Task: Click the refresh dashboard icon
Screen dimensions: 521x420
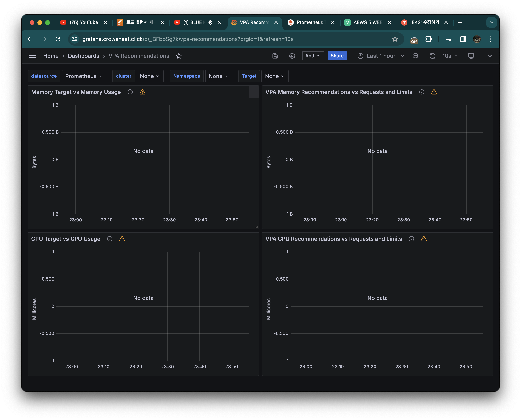Action: (x=432, y=56)
